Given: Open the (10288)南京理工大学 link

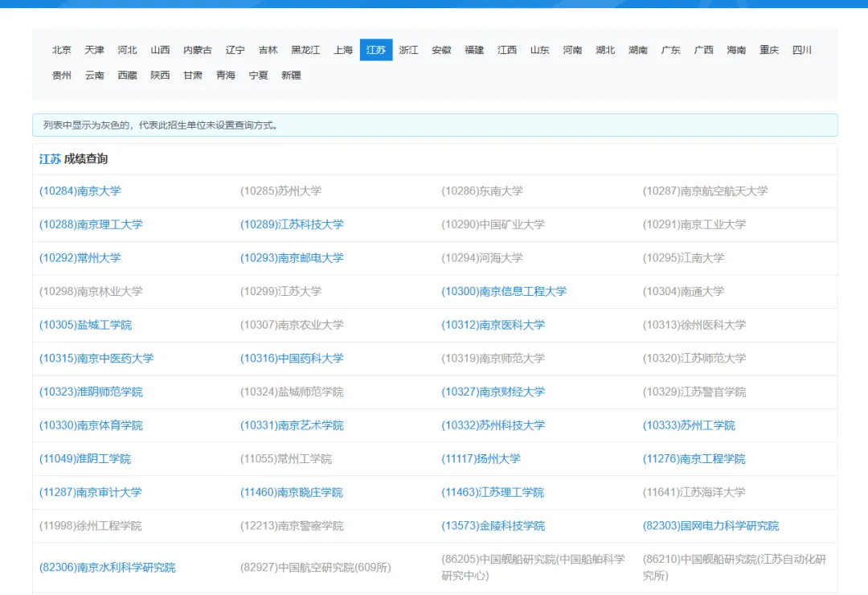Looking at the screenshot, I should point(91,224).
